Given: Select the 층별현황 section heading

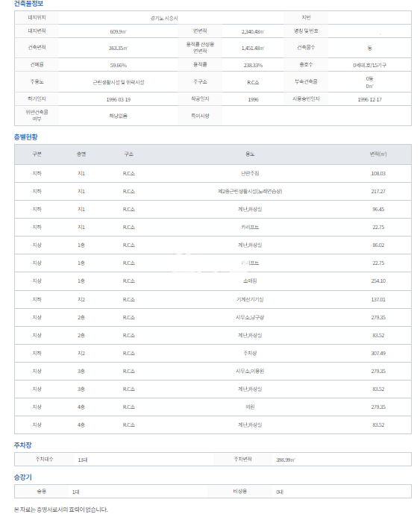Looking at the screenshot, I should click(x=26, y=137).
